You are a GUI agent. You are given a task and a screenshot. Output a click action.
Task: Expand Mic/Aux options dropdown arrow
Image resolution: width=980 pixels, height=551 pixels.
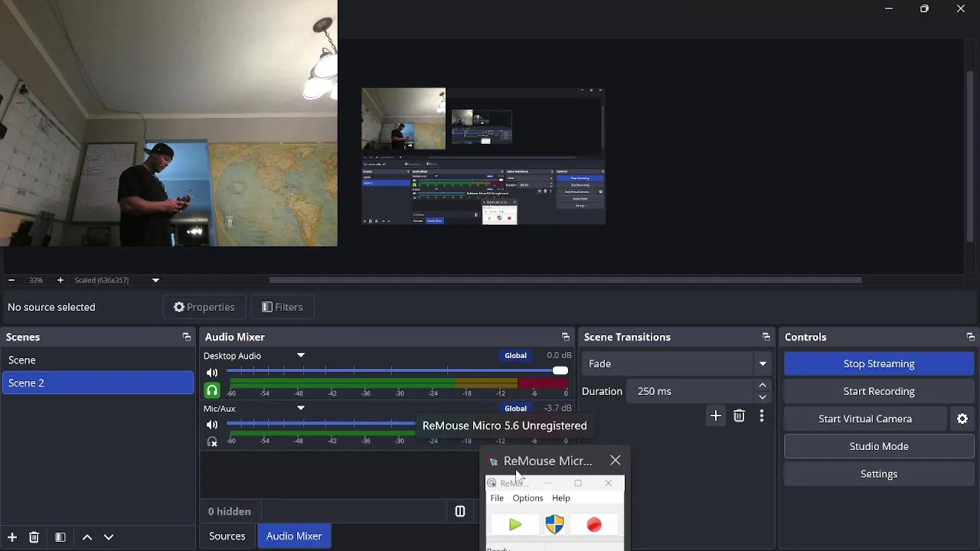point(301,408)
